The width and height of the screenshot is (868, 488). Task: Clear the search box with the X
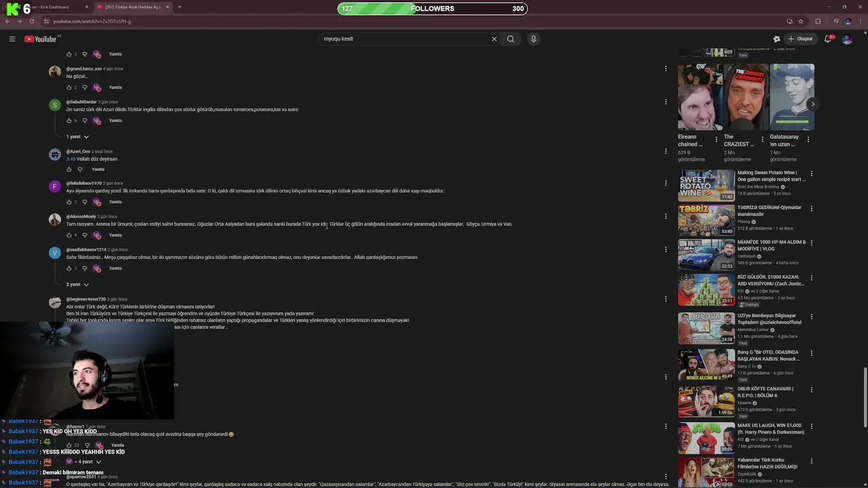tap(494, 39)
